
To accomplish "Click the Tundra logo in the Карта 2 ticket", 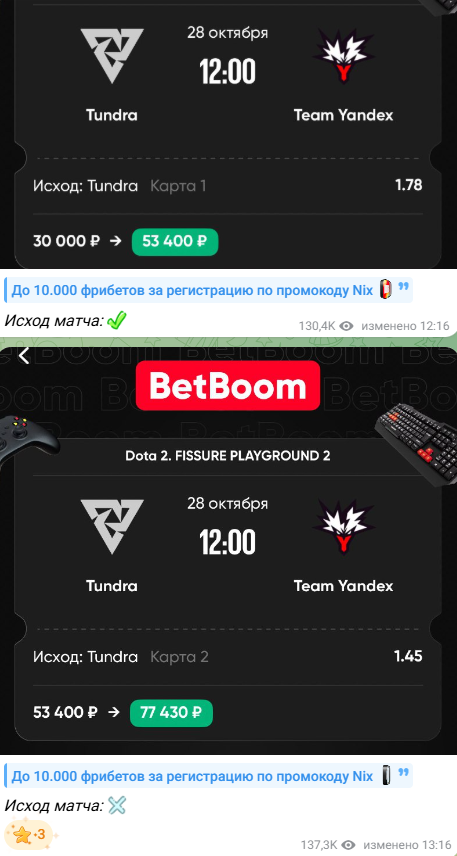I will click(112, 527).
